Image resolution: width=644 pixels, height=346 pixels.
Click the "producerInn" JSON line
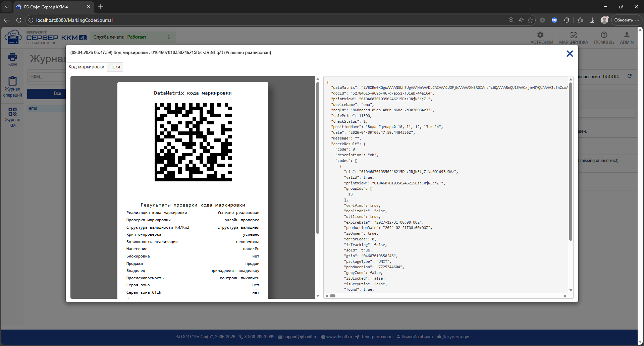coord(374,267)
